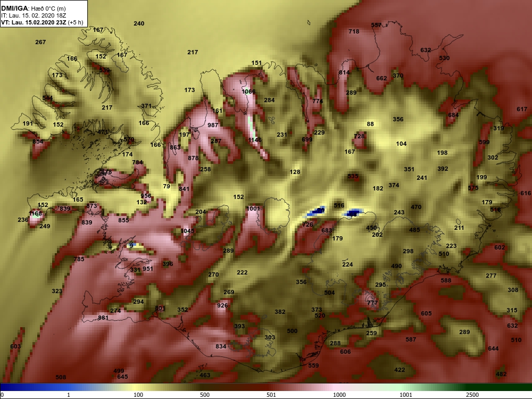Click the map value 267
Screen dimensions: 532x399
40,42
